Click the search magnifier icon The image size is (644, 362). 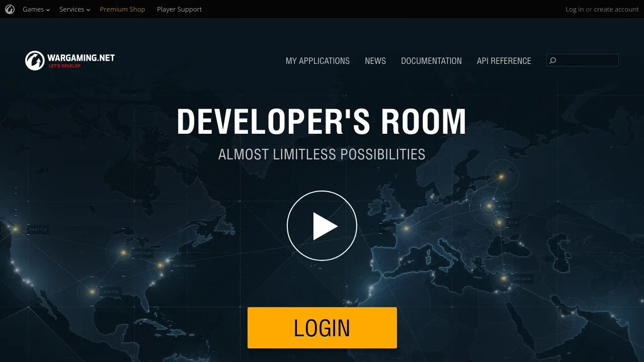pos(552,60)
